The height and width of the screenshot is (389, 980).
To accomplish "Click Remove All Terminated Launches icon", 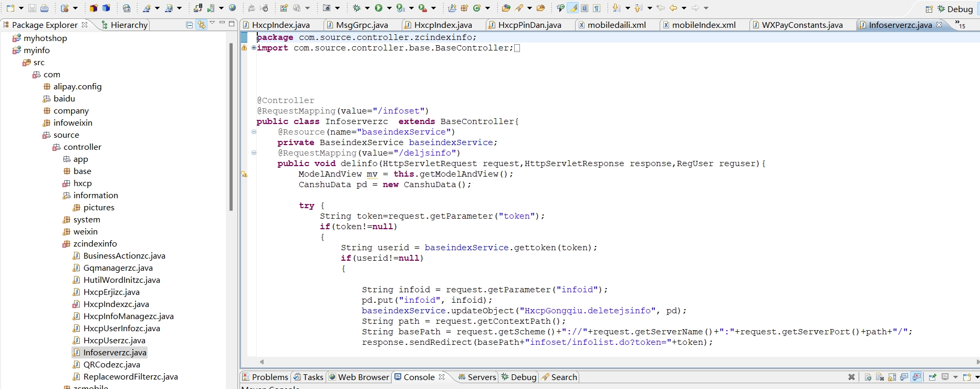I will (851, 377).
